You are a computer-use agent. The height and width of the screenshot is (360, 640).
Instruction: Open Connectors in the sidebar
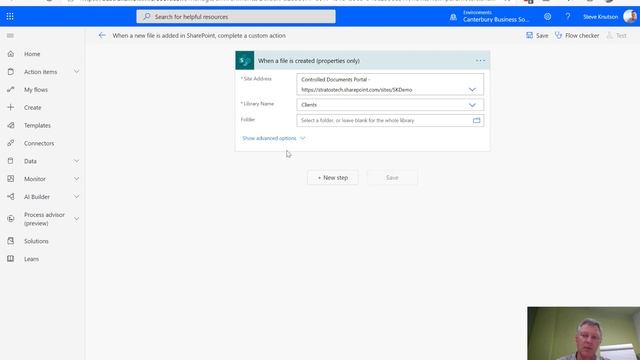tap(39, 143)
